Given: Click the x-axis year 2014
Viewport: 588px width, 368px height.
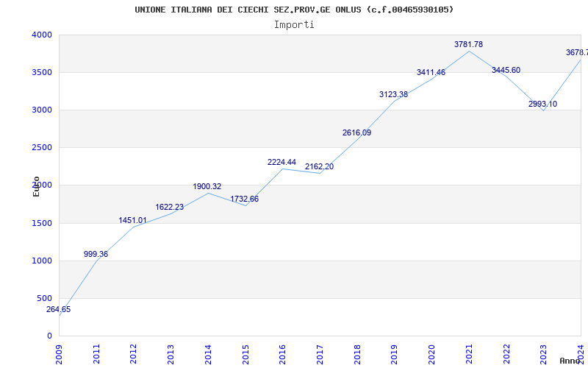Looking at the screenshot, I should pos(208,355).
